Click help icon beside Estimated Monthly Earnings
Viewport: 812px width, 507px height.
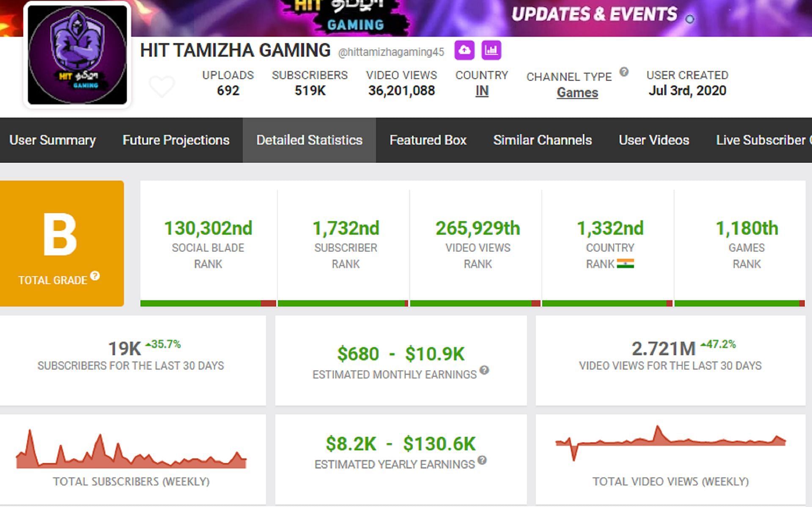coord(485,370)
